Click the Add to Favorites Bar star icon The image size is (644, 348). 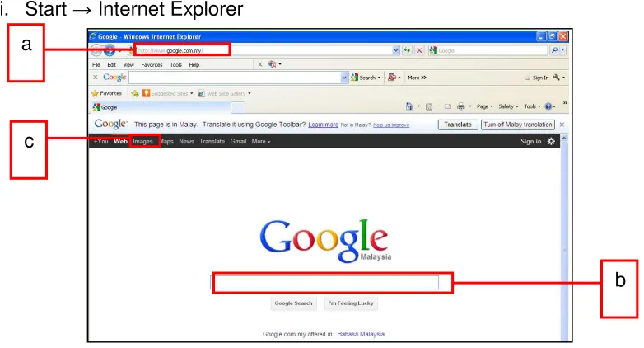(135, 93)
